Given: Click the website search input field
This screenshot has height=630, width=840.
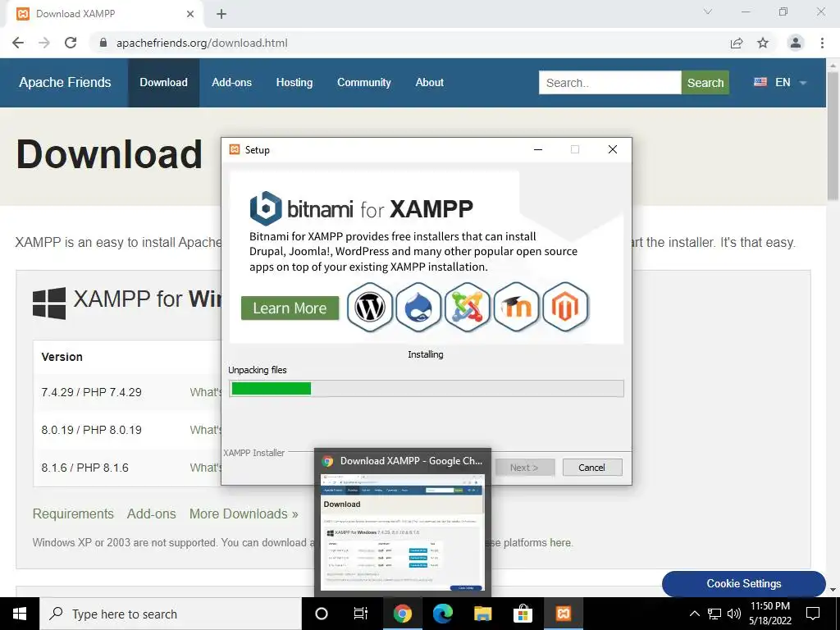Looking at the screenshot, I should coord(609,83).
